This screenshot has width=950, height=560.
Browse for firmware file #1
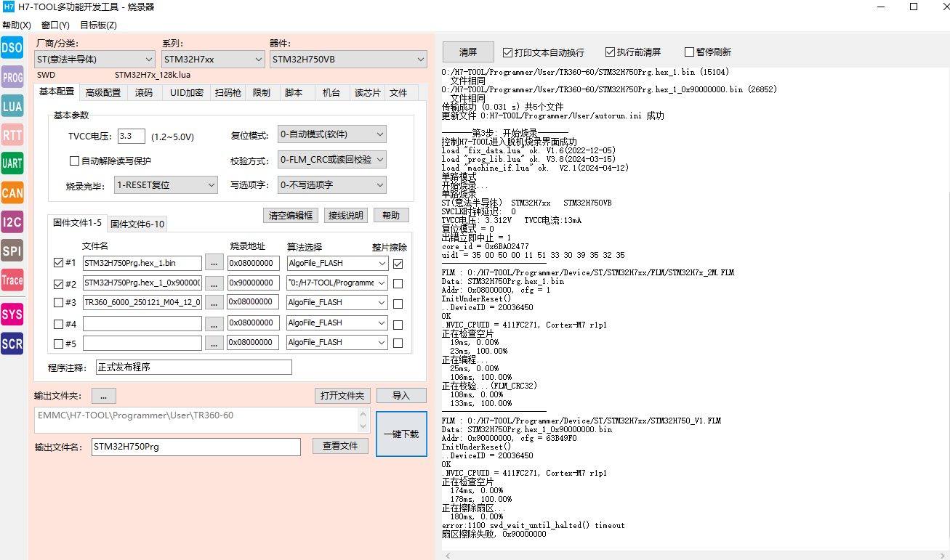tap(214, 263)
